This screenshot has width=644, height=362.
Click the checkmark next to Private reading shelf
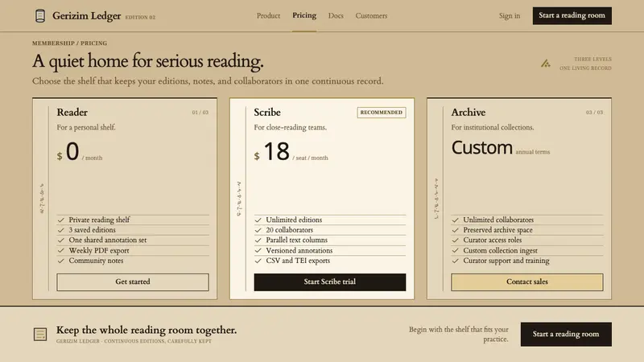61,220
